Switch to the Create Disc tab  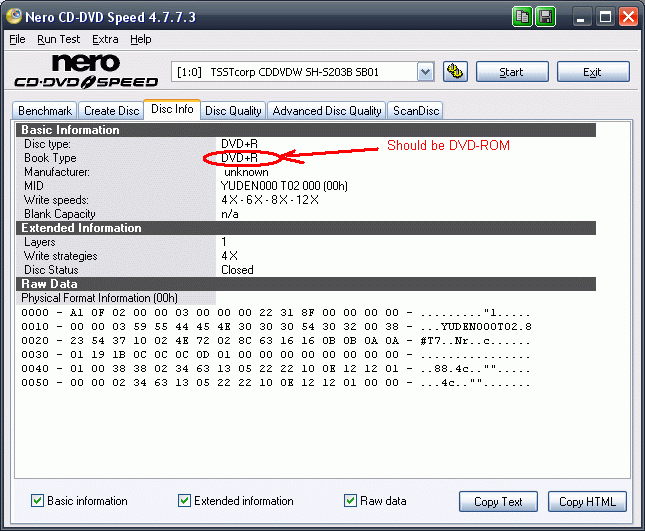111,111
